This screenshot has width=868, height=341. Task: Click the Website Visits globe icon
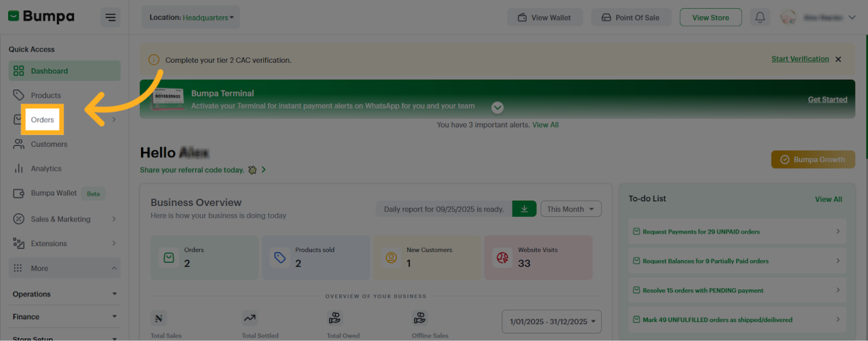503,258
